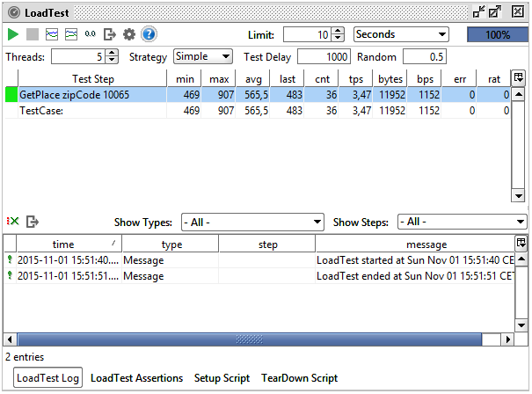Click log table vertical scrollbar up arrow
Viewport: 532px width, 394px height.
tap(521, 259)
